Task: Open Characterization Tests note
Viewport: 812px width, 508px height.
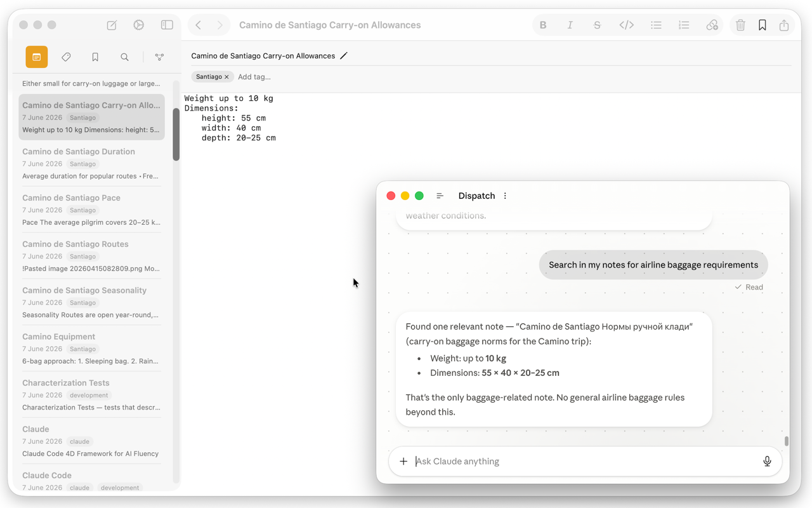Action: tap(91, 396)
